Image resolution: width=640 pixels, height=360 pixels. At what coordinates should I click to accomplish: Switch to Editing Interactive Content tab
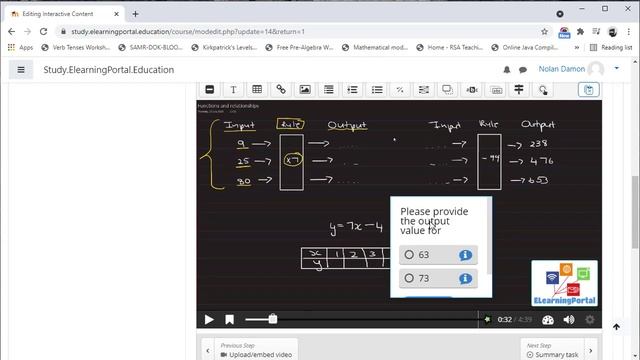click(x=63, y=14)
